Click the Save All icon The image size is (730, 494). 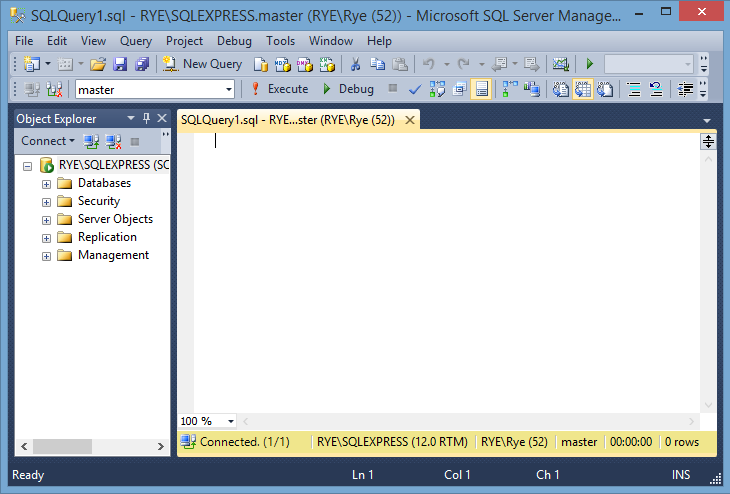(x=142, y=64)
